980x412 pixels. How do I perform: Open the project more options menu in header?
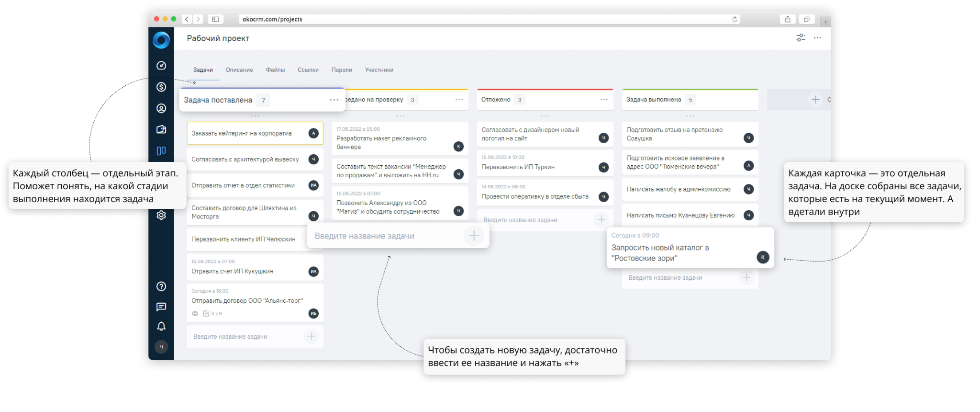point(817,37)
